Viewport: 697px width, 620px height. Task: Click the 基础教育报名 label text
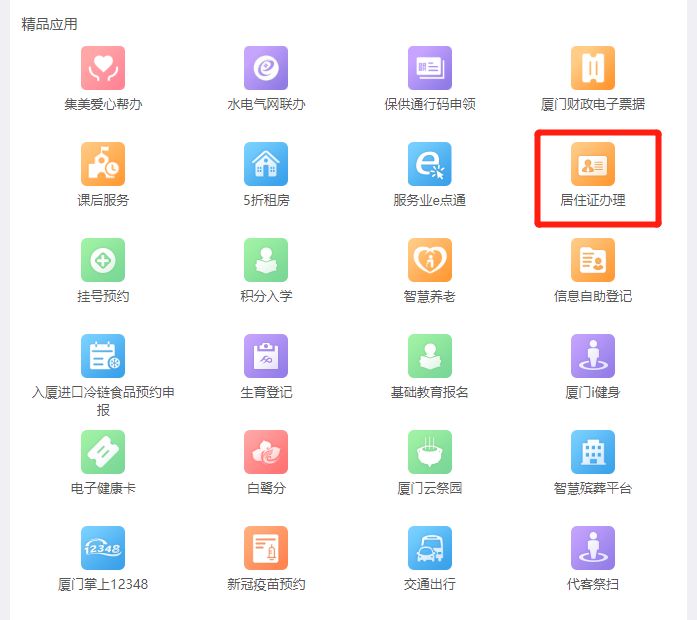[430, 392]
